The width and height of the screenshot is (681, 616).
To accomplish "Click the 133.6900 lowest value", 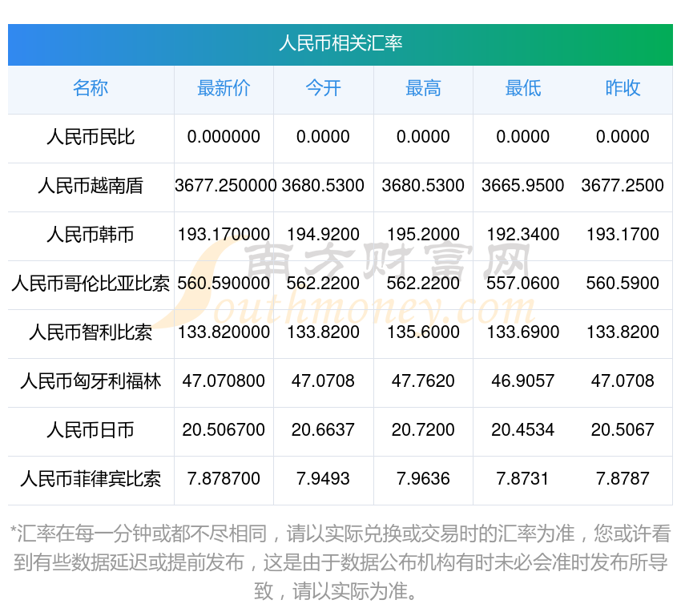I will pos(523,332).
